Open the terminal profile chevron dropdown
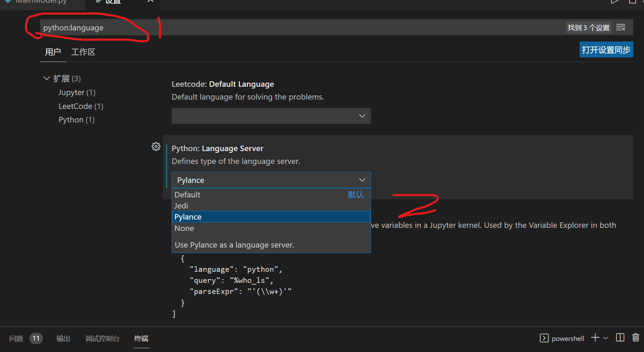 [x=606, y=338]
